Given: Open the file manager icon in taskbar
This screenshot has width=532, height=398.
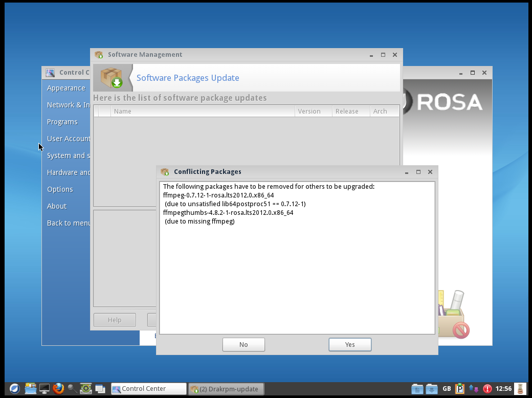Looking at the screenshot, I should coord(31,388).
